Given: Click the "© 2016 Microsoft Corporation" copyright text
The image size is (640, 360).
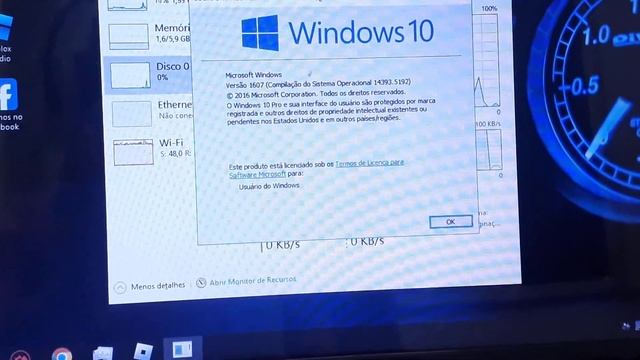Looking at the screenshot, I should (x=316, y=94).
